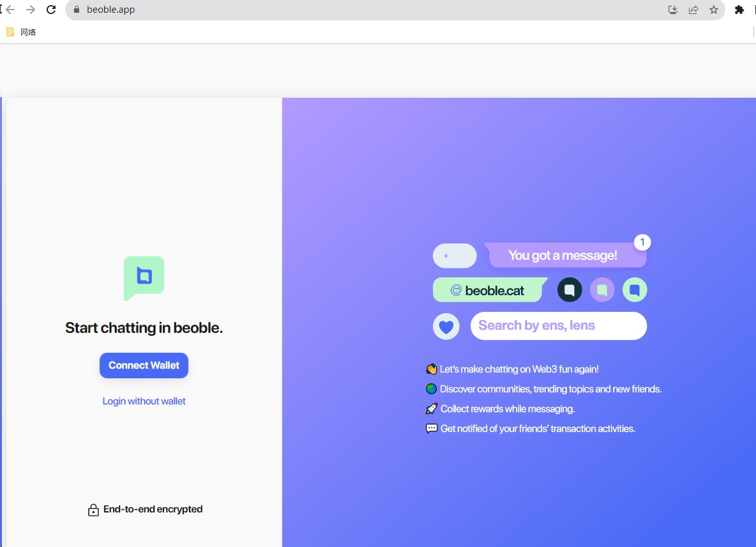Click the beoble.cat green tag

click(x=489, y=290)
